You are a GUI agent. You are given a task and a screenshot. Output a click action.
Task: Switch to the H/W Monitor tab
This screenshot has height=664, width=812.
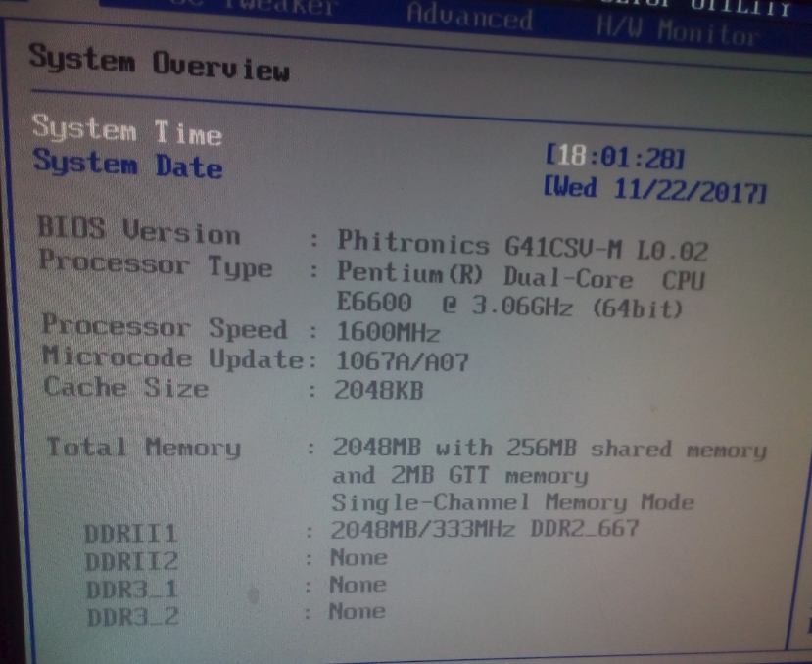coord(678,30)
